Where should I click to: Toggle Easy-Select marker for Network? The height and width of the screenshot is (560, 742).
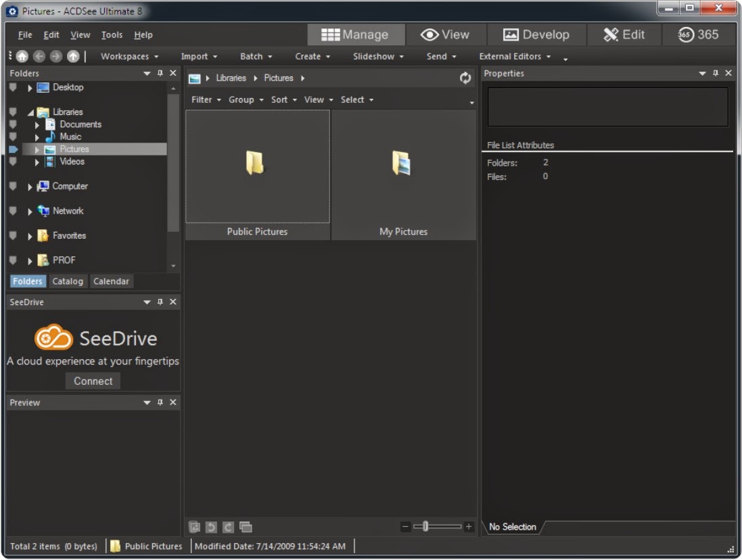13,211
